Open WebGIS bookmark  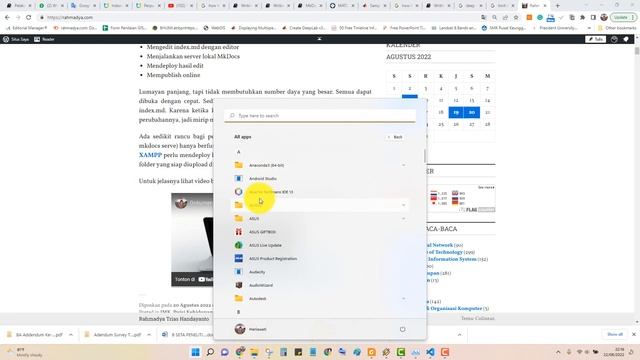[214, 28]
